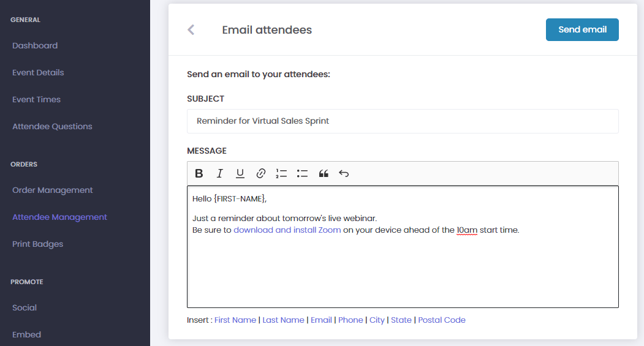Open Order Management from the sidebar
Viewport: 644px width, 346px height.
tap(53, 190)
